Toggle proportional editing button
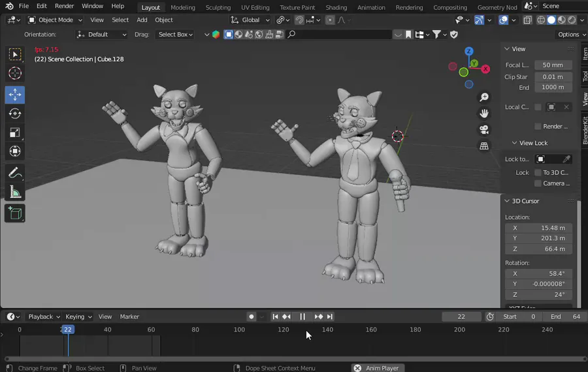Screen dimensions: 588x372 pos(330,20)
